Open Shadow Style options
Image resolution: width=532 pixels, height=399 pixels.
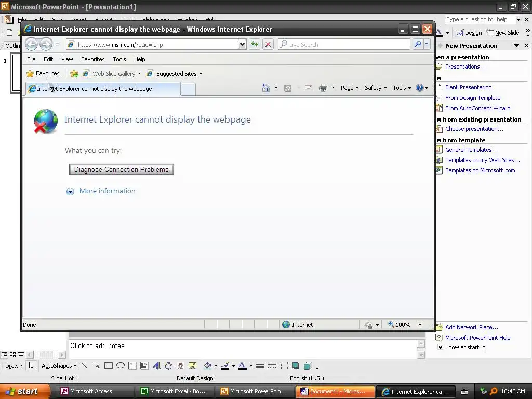tap(296, 366)
